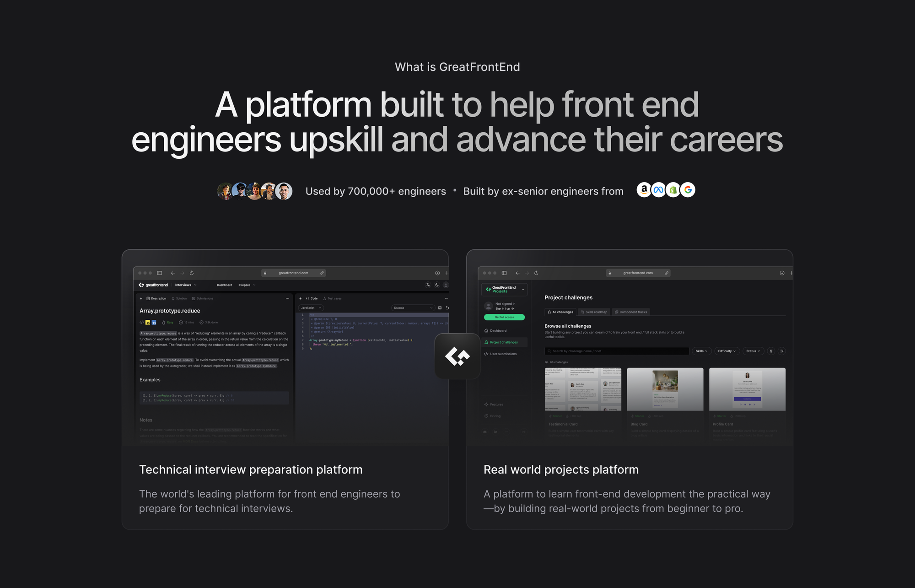Switch to the Skills roadmap tab
Image resolution: width=915 pixels, height=588 pixels.
pos(593,312)
